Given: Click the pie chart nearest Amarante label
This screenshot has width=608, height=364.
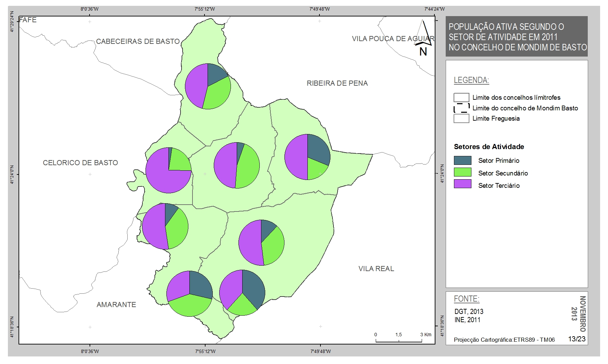Looking at the screenshot, I should [189, 294].
